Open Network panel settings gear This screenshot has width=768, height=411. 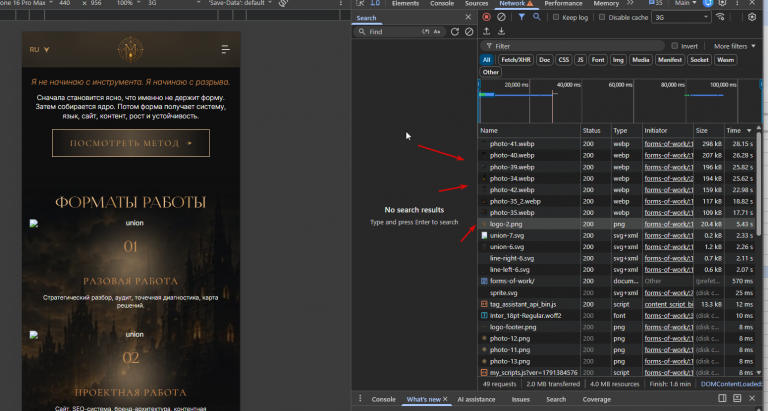click(x=752, y=17)
